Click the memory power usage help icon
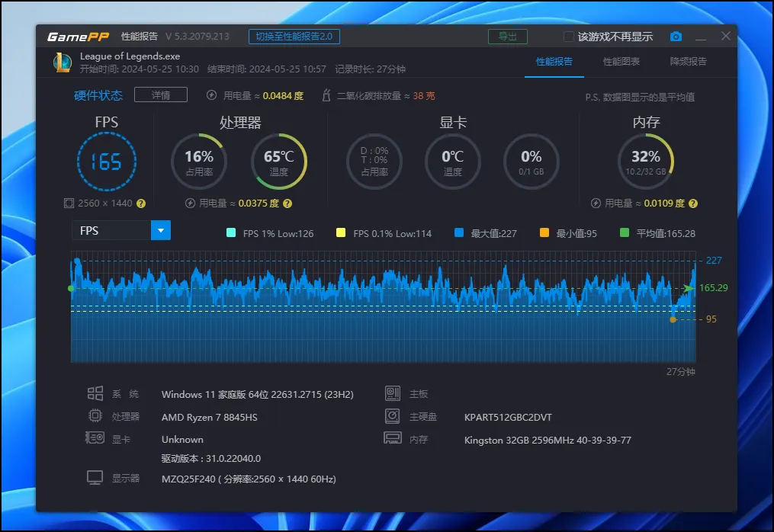The width and height of the screenshot is (774, 532). (x=693, y=204)
